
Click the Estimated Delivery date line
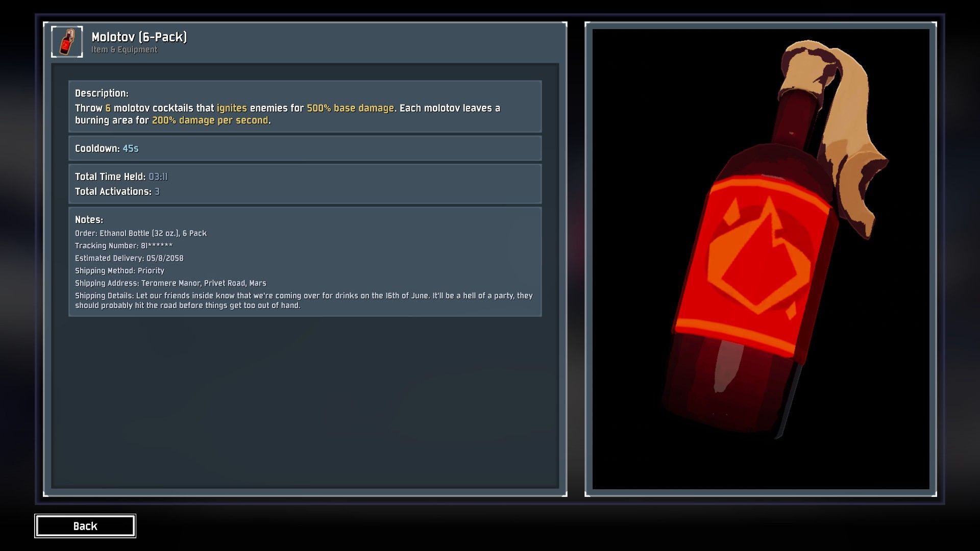[x=129, y=258]
